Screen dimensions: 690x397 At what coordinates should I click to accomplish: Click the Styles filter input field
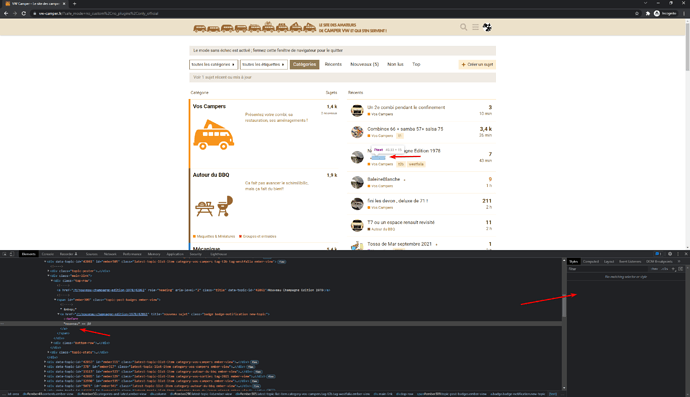point(608,269)
